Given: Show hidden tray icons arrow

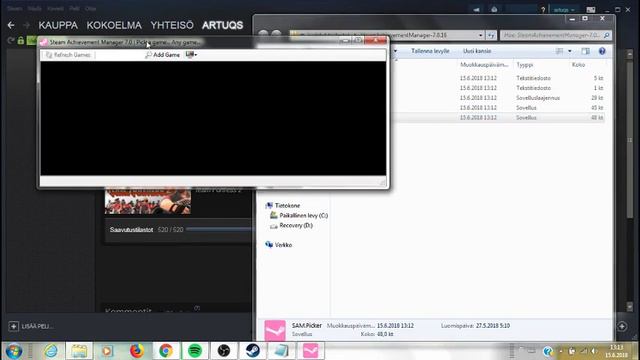Looking at the screenshot, I should pos(561,351).
